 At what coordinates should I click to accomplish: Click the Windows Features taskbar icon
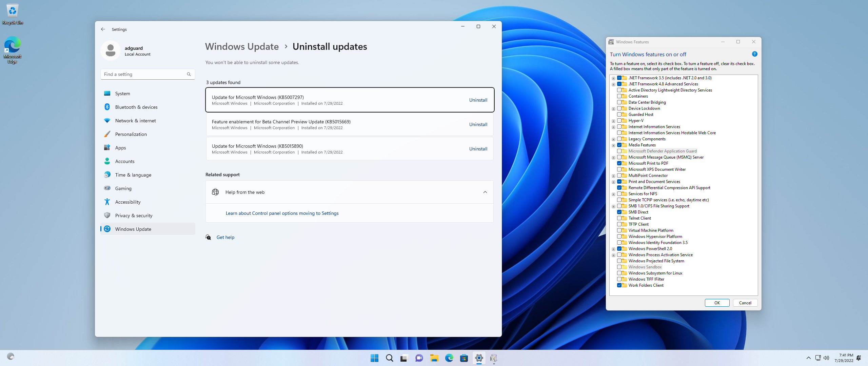coord(494,358)
